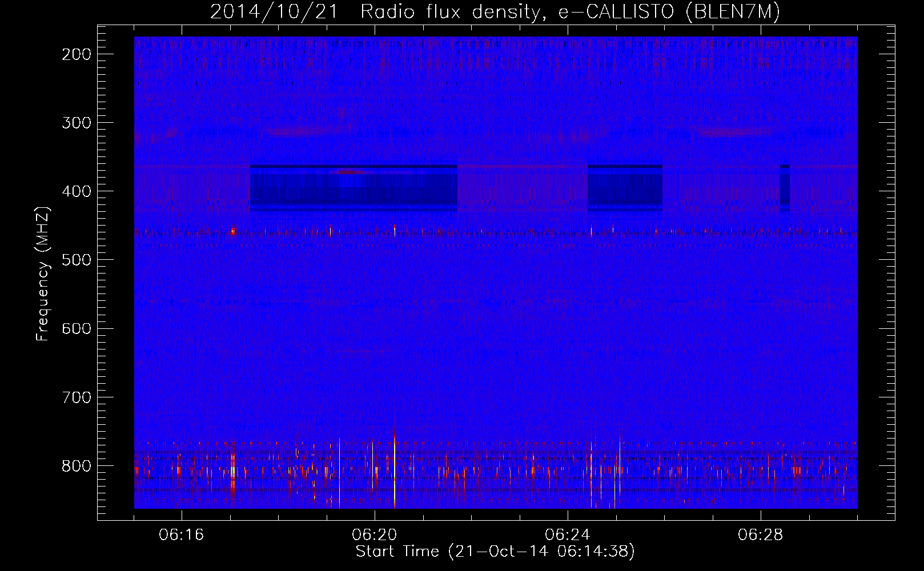Select the 500 frequency tick label
The width and height of the screenshot is (924, 571).
tap(76, 260)
